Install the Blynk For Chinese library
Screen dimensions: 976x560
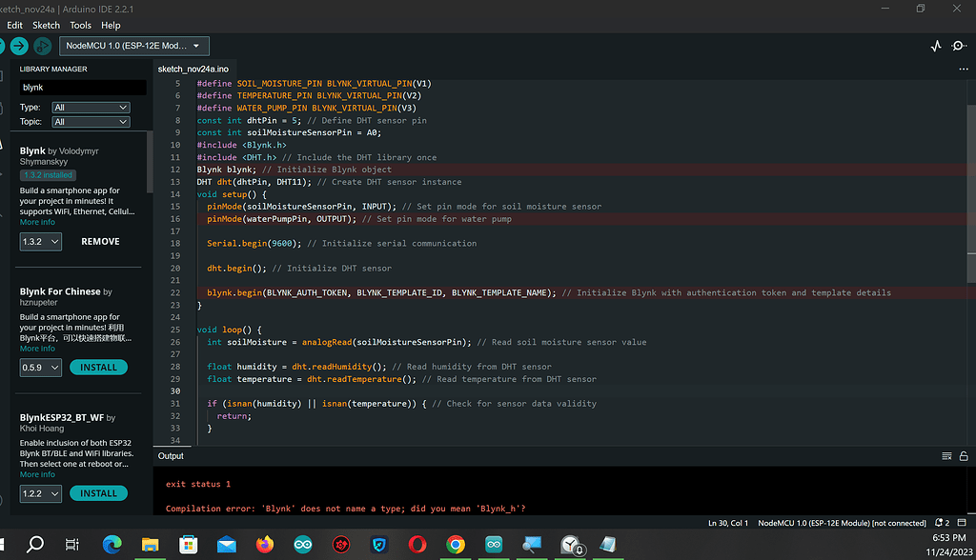98,368
